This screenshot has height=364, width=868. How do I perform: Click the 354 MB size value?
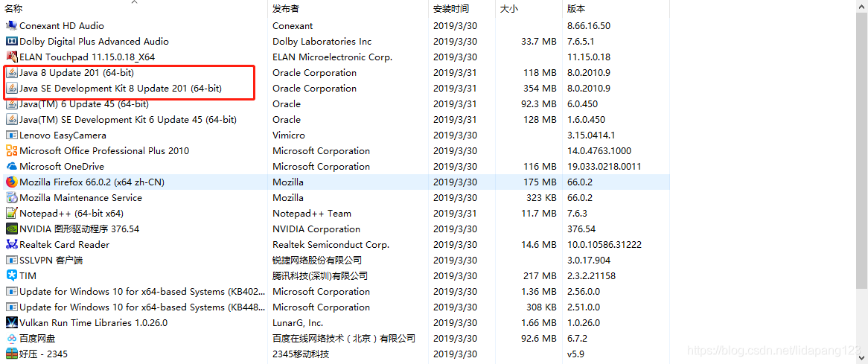(x=540, y=88)
